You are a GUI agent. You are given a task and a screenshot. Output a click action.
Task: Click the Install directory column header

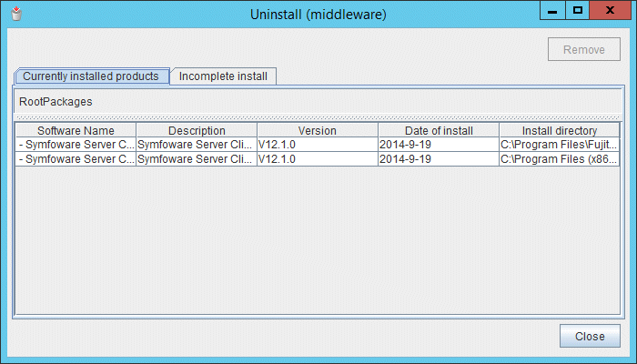560,131
